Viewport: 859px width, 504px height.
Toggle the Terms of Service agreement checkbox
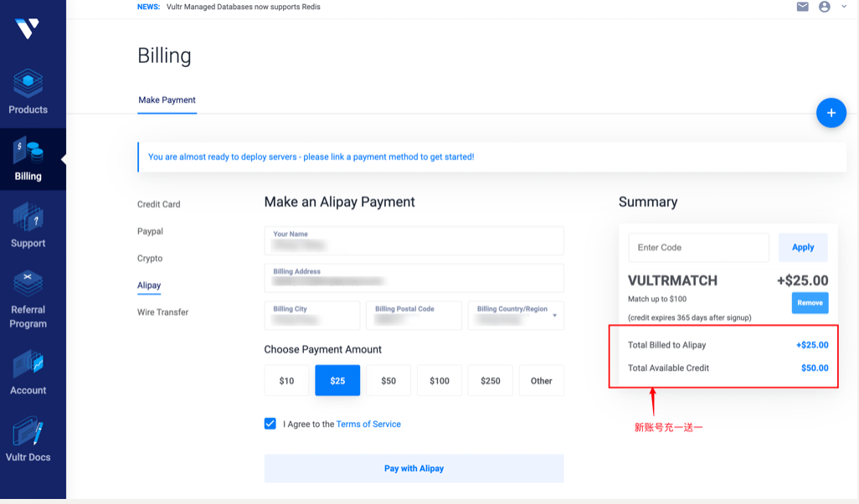(270, 424)
